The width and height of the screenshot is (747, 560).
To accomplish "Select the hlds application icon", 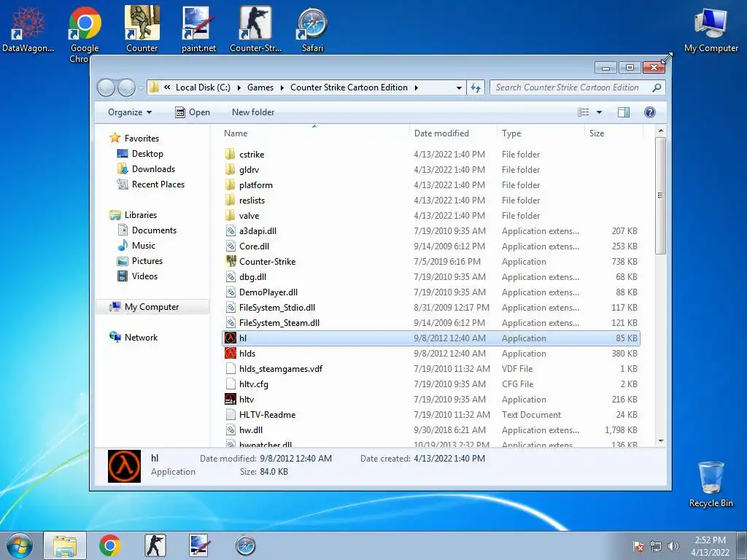I will click(231, 353).
